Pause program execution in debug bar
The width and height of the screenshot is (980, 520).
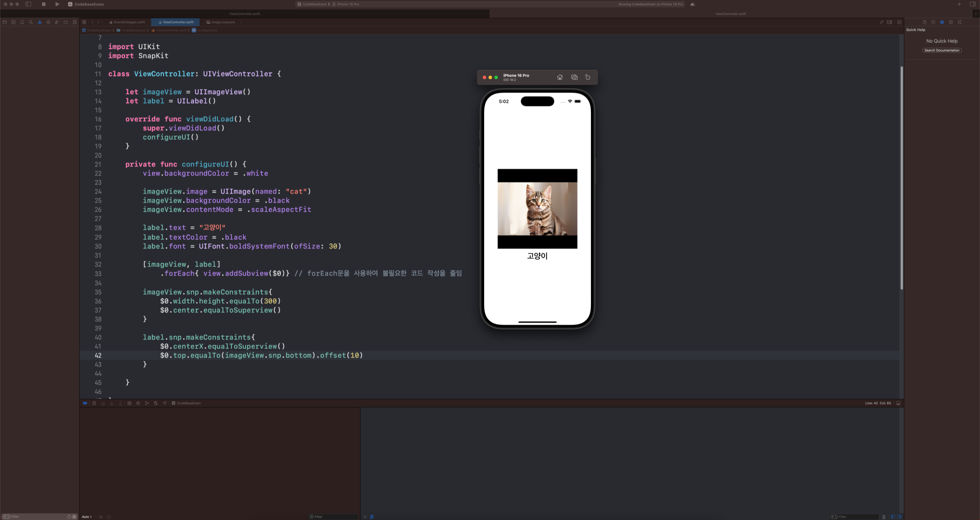coord(94,403)
